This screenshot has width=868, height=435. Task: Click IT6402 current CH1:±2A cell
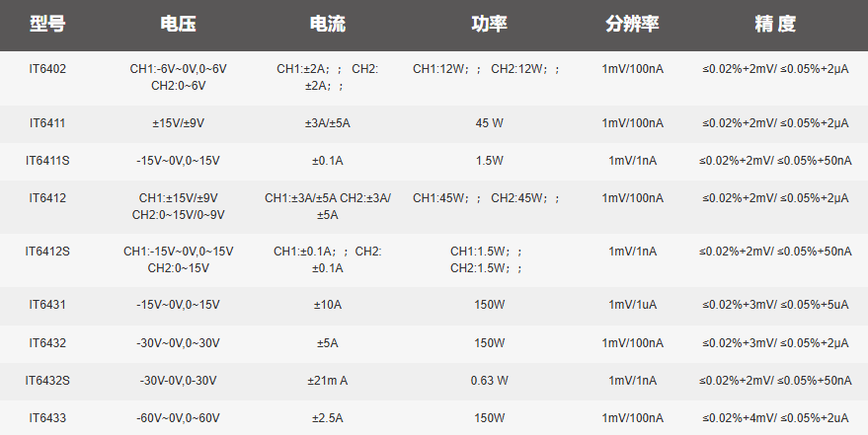point(328,77)
